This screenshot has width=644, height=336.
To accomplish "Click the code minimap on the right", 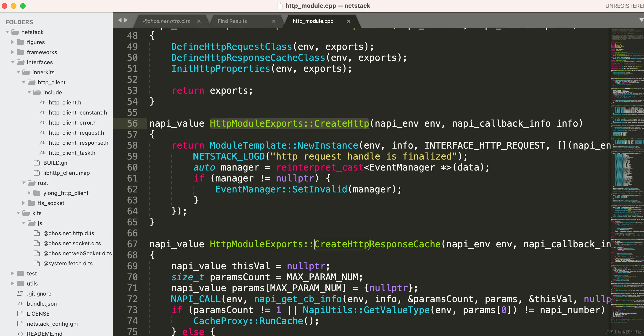I will (x=627, y=182).
